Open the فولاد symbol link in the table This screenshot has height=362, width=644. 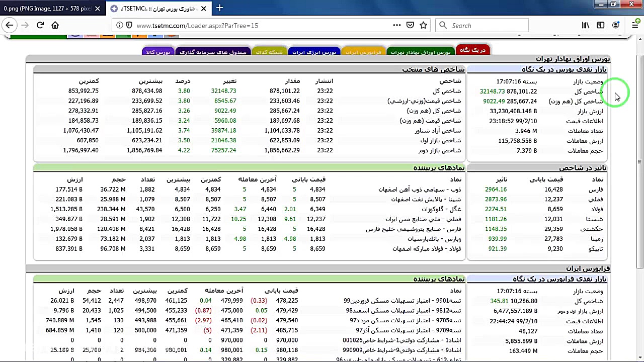[x=597, y=209]
